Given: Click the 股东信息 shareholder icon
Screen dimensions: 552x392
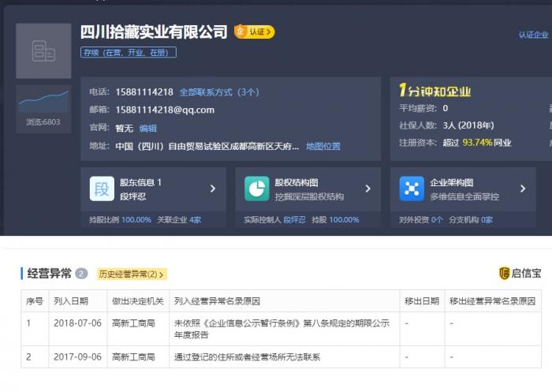Looking at the screenshot, I should click(102, 189).
